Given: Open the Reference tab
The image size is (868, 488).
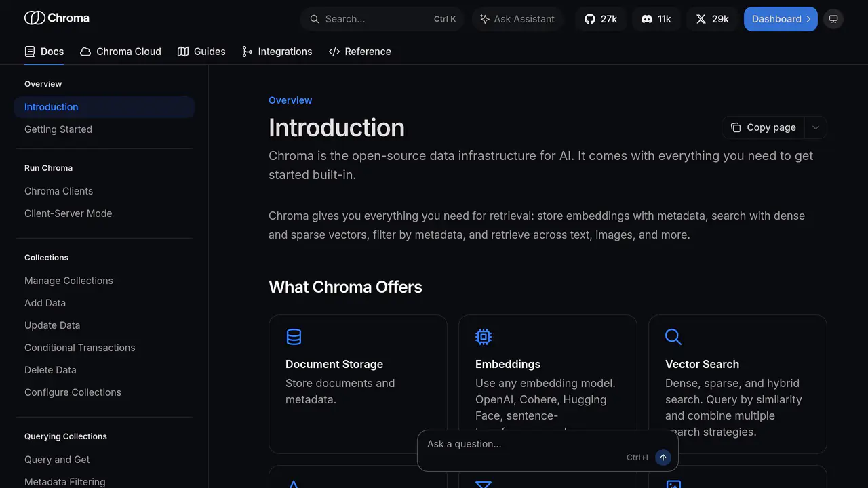Looking at the screenshot, I should click(360, 52).
